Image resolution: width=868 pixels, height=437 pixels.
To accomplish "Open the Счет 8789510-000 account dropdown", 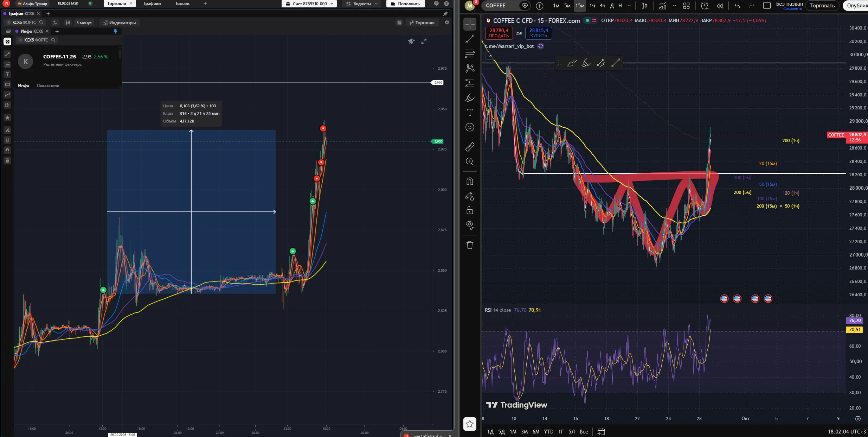I will [309, 4].
